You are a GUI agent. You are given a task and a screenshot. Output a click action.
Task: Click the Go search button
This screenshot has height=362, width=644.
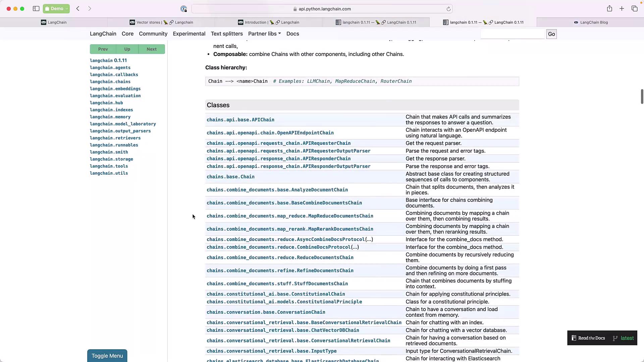pyautogui.click(x=551, y=34)
